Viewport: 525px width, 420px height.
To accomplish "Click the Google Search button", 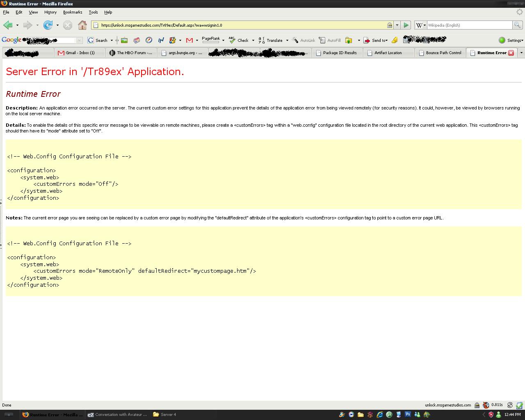I will [x=98, y=40].
